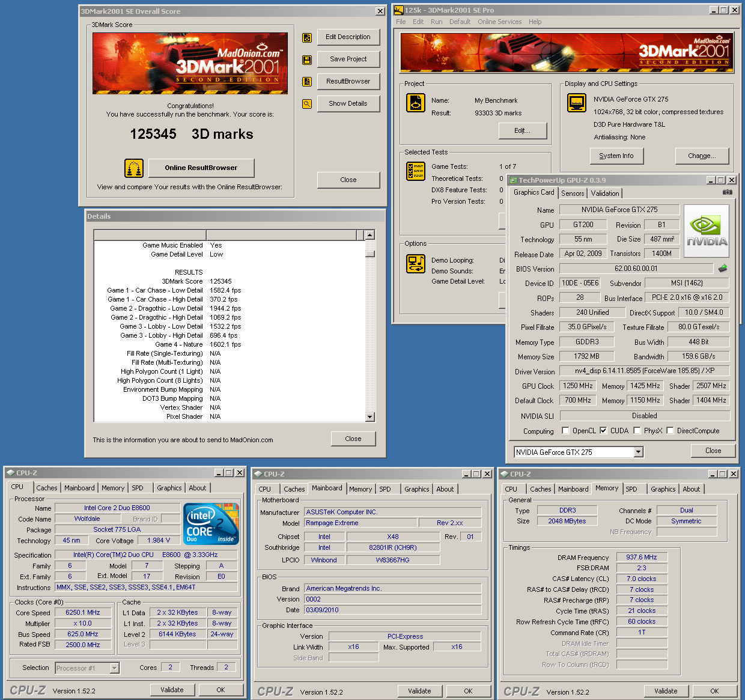Viewport: 745px width, 700px height.
Task: Click the Save Project floppy icon
Action: pos(307,59)
